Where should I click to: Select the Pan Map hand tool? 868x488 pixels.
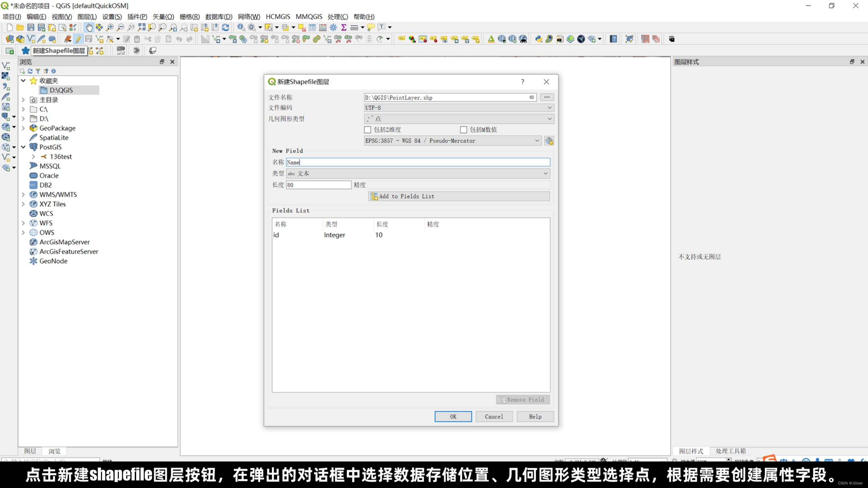[89, 27]
